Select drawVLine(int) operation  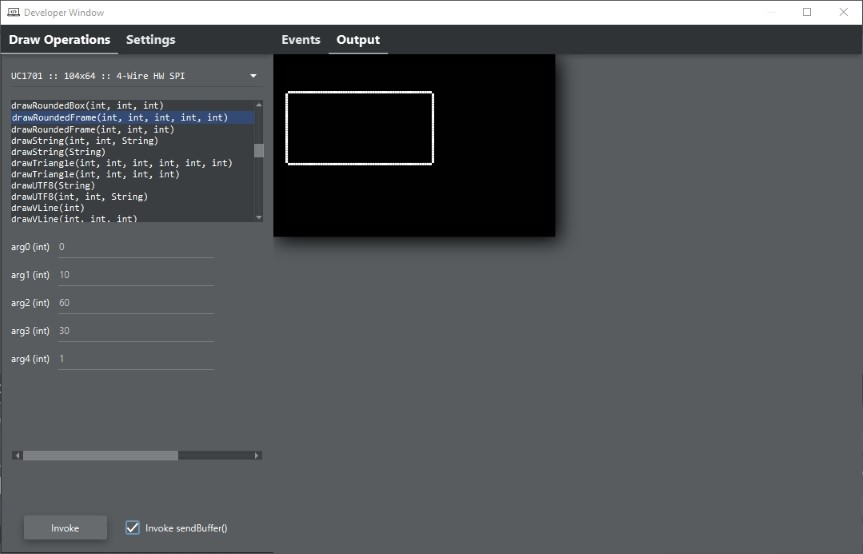click(x=133, y=208)
